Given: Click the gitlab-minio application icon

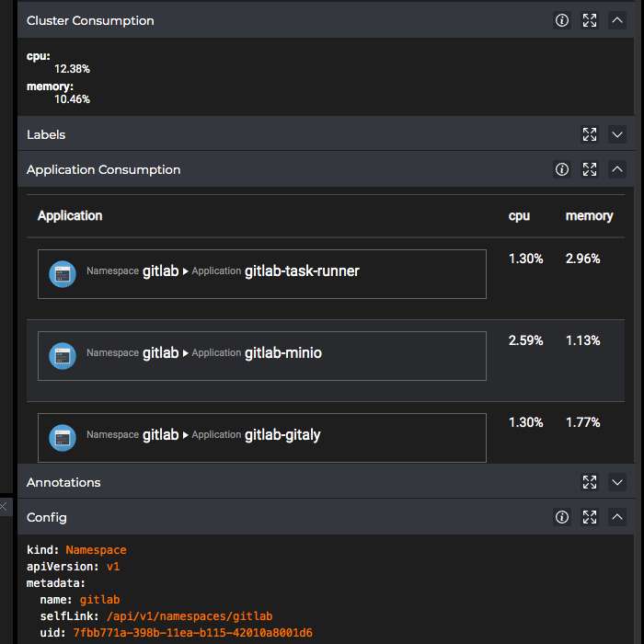Looking at the screenshot, I should pyautogui.click(x=63, y=355).
